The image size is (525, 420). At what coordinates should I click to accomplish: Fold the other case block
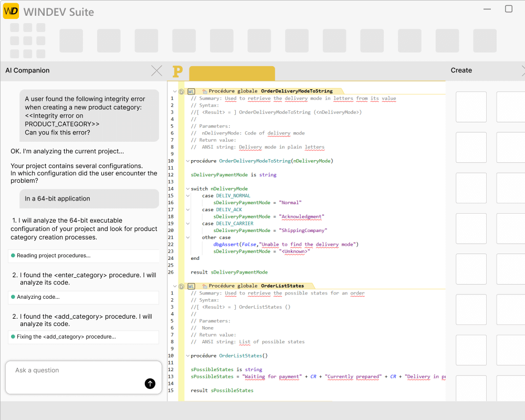click(x=187, y=237)
